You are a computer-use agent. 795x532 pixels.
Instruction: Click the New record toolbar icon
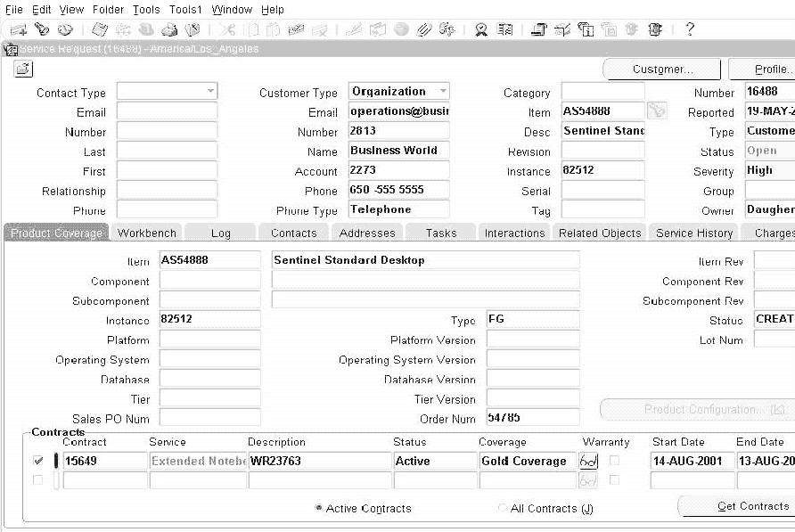[18, 30]
